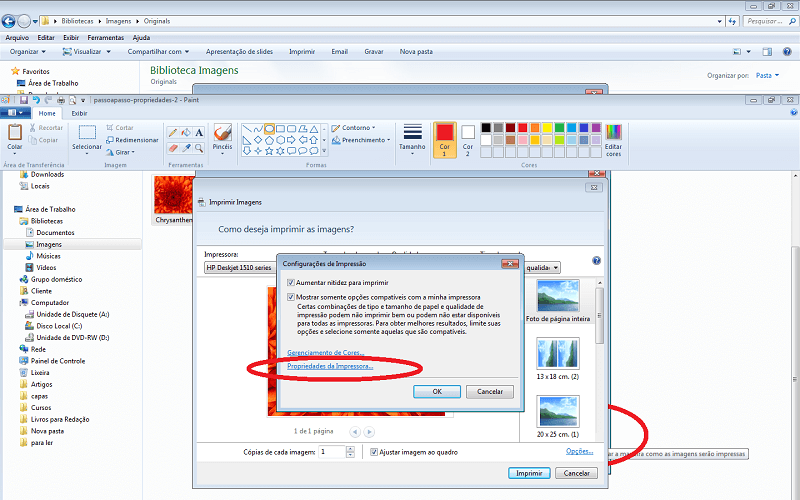The width and height of the screenshot is (800, 500).
Task: Open the Pincéis brushes tool
Action: point(222,136)
